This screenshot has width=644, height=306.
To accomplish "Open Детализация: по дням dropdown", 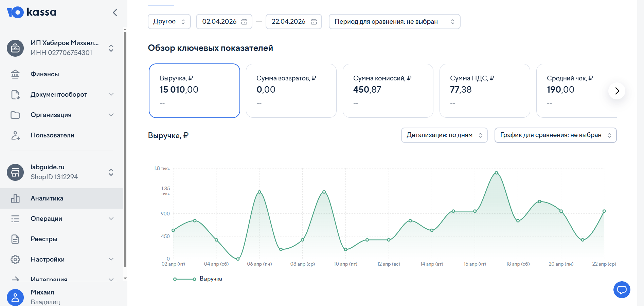I will 444,135.
